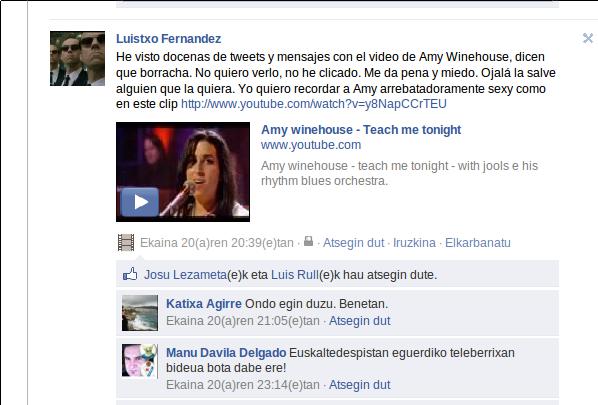This screenshot has width=598, height=405.
Task: Open Manu Davila Delgado's avatar
Action: (x=140, y=361)
